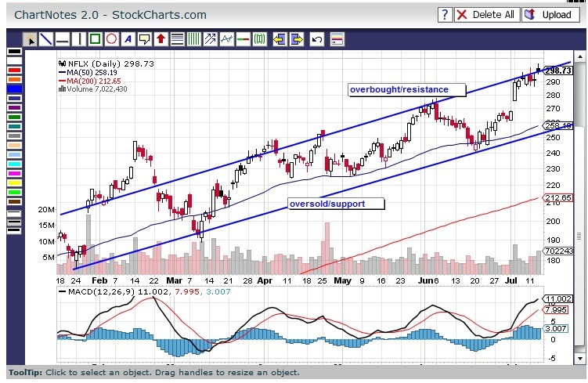
Task: Pick the bright blue color swatch
Action: [15, 89]
